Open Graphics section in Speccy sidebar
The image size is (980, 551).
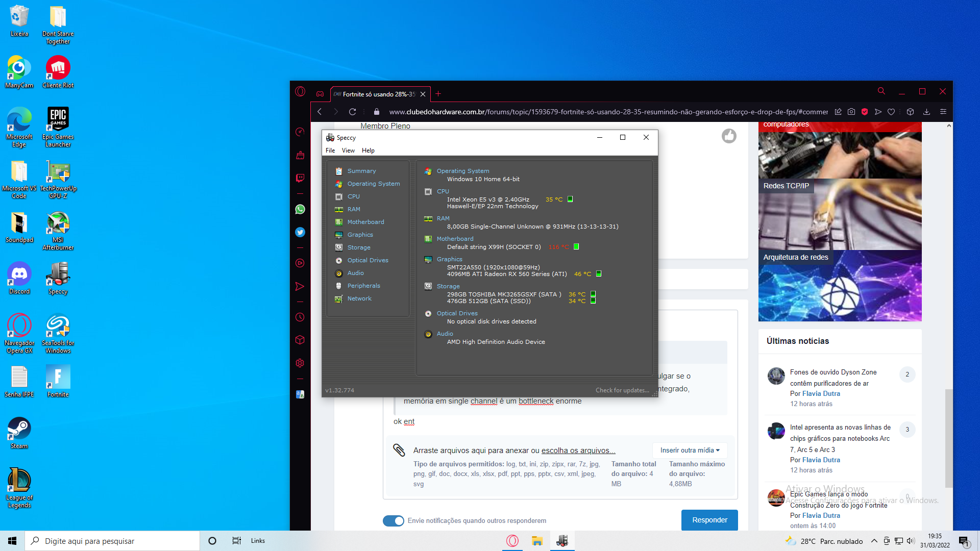pos(360,235)
